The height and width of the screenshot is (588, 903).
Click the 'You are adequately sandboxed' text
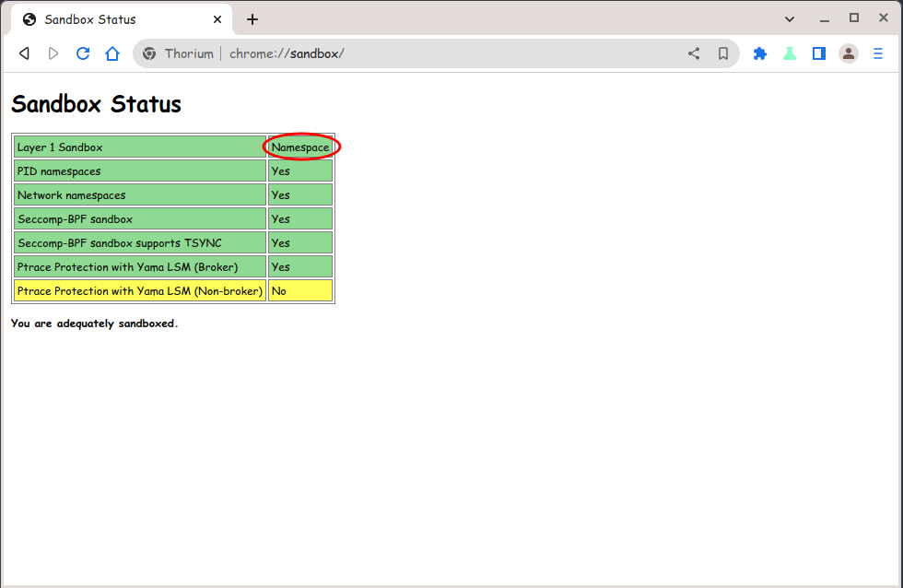point(94,323)
